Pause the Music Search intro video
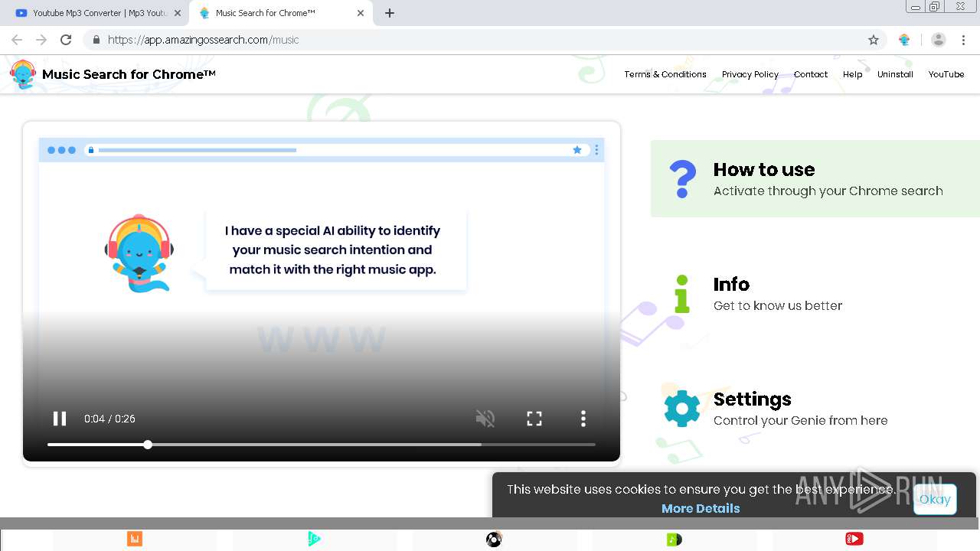Screen dimensions: 980x551 [59, 419]
